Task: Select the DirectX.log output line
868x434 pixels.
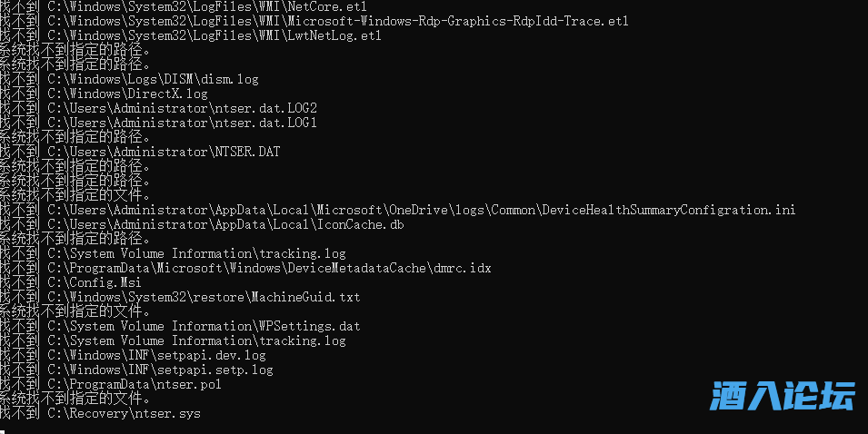Action: coord(103,94)
